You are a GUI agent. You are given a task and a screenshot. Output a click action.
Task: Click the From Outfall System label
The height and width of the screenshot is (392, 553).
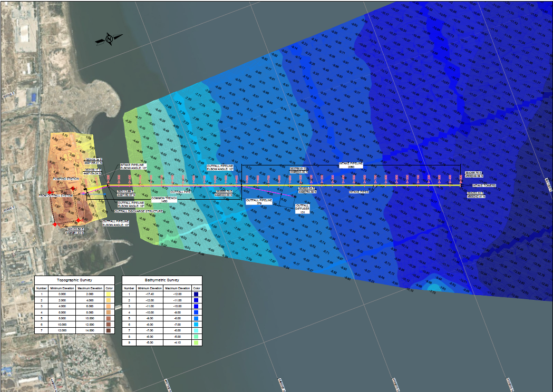pos(56,195)
